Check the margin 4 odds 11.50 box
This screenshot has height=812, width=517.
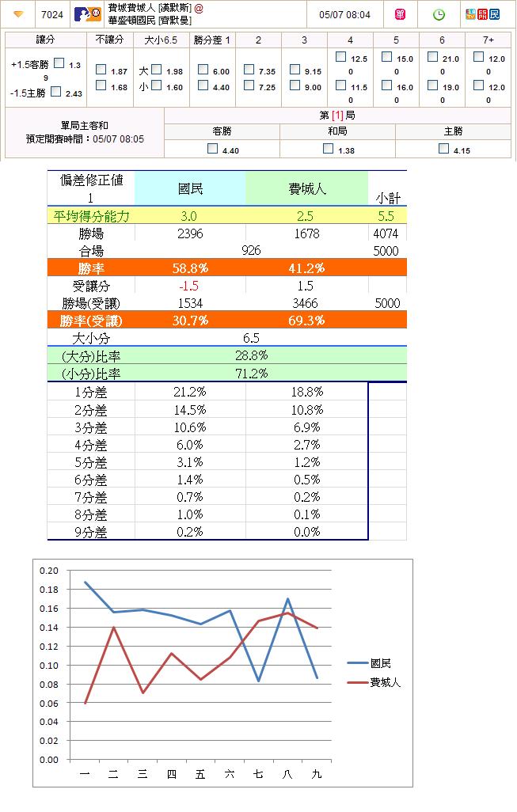(x=341, y=85)
